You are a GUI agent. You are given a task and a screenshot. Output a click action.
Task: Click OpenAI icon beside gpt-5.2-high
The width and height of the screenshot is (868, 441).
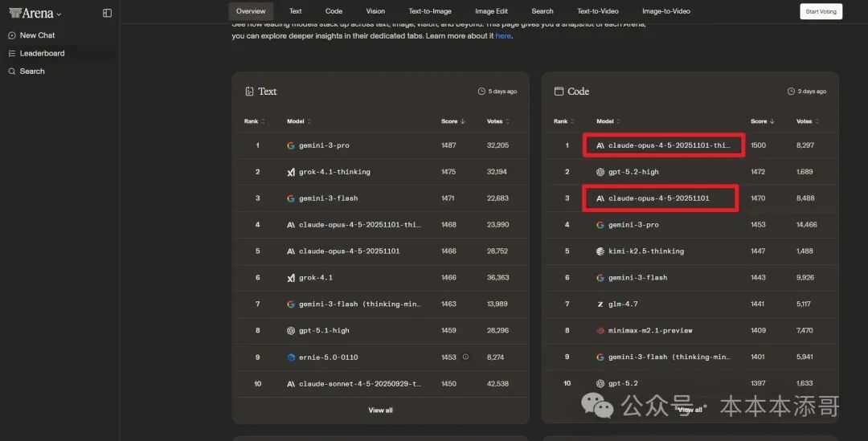coord(600,172)
